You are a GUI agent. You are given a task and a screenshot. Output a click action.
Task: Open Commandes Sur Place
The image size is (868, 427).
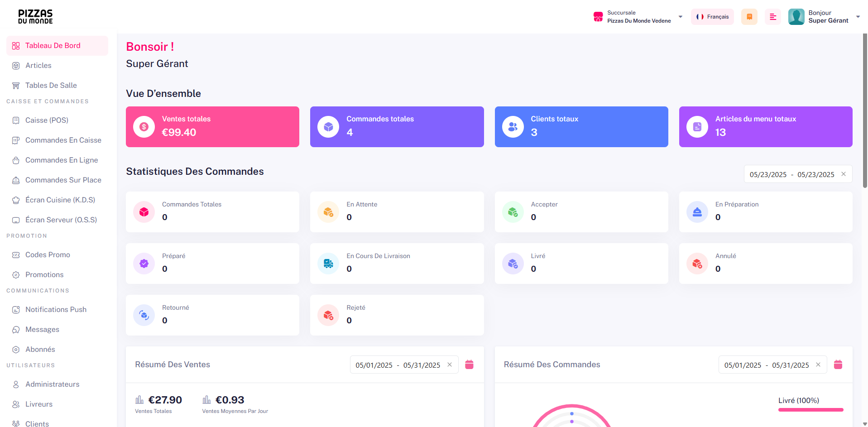tap(57, 180)
